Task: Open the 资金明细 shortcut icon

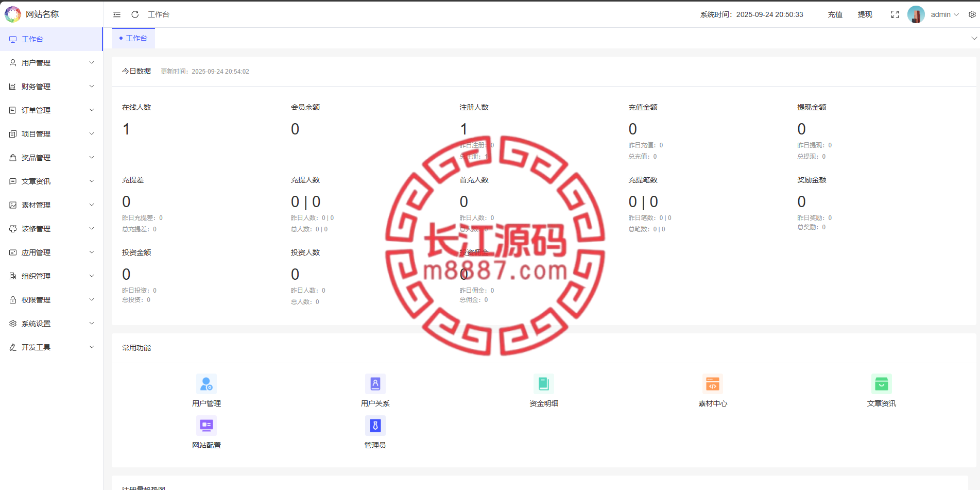Action: pos(544,384)
